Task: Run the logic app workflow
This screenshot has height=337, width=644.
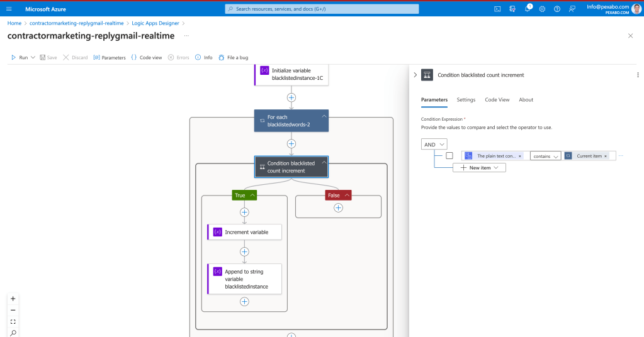Action: [x=20, y=57]
